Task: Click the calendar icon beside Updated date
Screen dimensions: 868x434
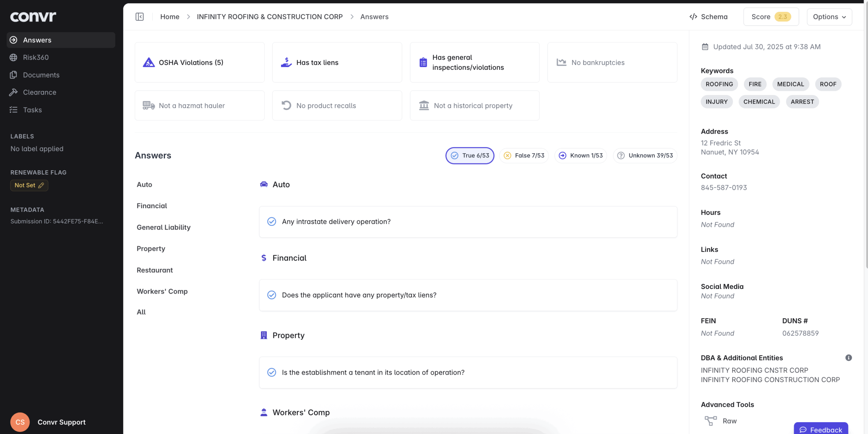Action: click(x=705, y=47)
